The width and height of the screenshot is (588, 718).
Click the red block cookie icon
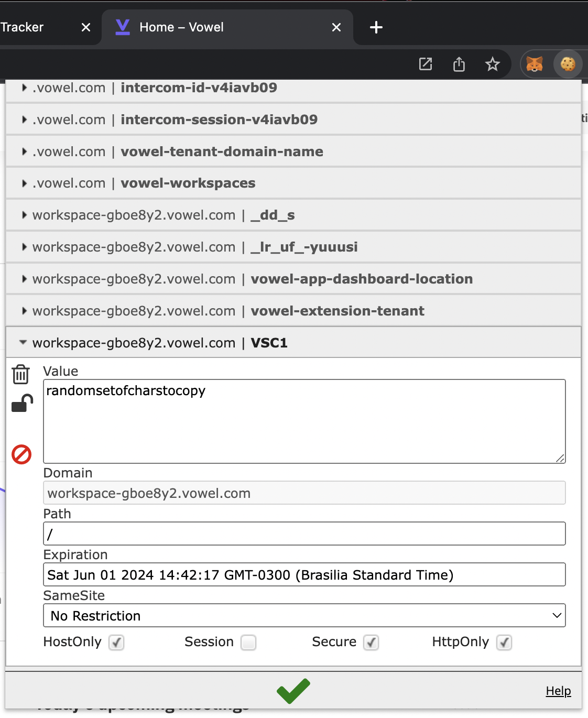point(21,455)
